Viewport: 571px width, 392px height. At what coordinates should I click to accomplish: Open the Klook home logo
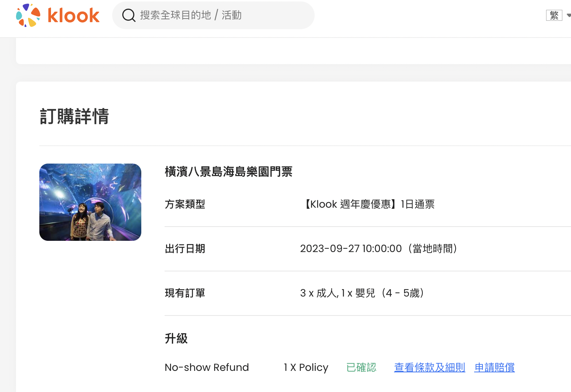pos(58,15)
